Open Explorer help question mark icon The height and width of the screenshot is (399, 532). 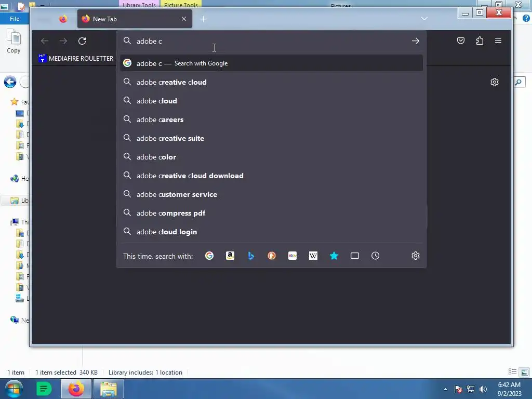pyautogui.click(x=526, y=18)
